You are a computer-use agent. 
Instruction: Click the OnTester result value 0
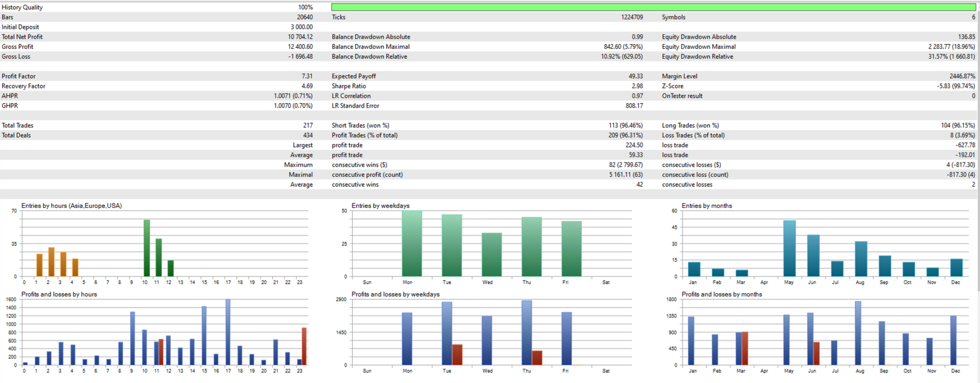973,96
